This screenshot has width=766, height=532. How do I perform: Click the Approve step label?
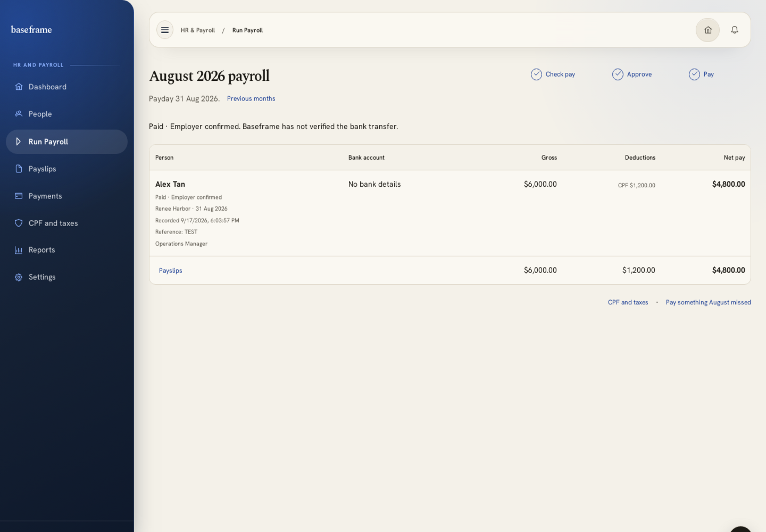coord(639,74)
